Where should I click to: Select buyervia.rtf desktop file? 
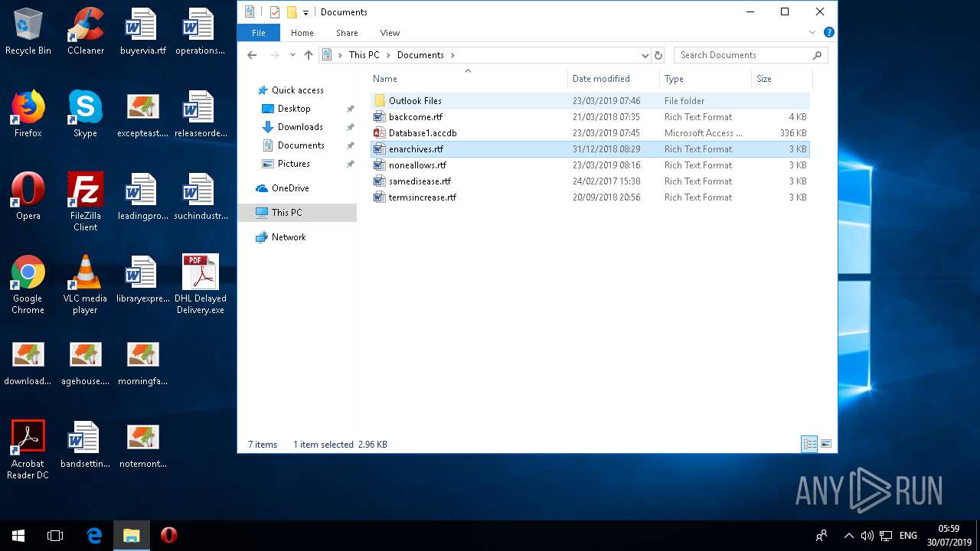click(142, 32)
